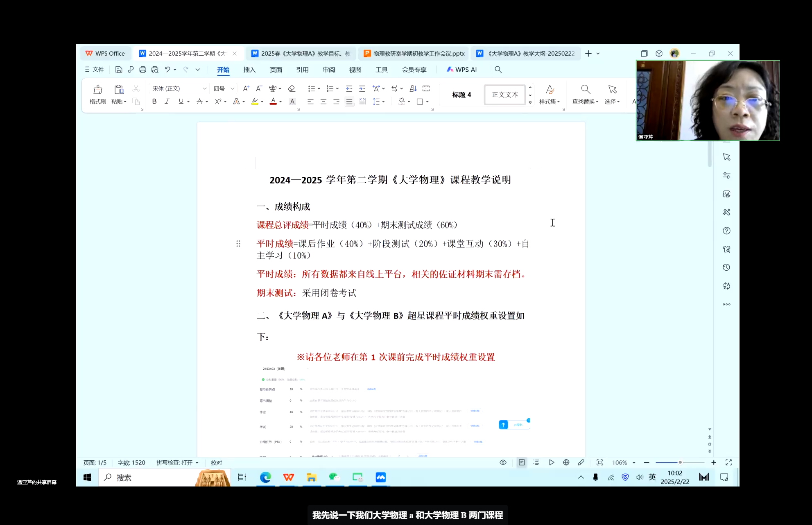
Task: Apply the 标题 4 style
Action: click(461, 95)
